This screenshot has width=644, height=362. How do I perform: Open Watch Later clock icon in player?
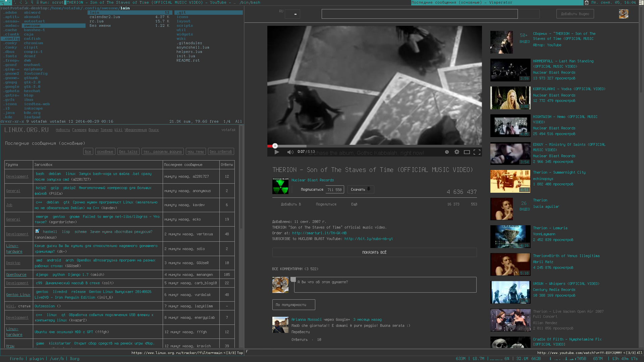click(447, 152)
